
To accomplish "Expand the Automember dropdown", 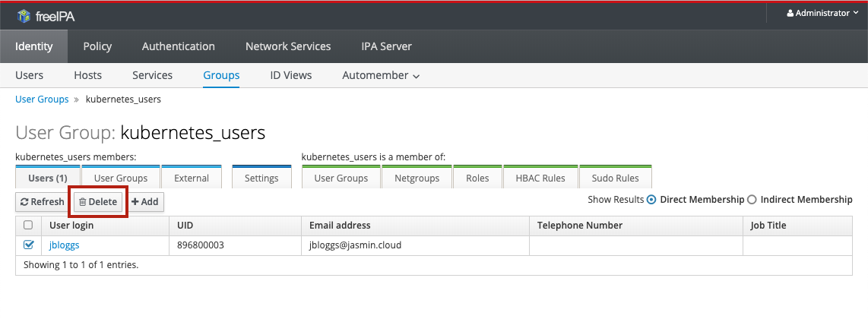I will [x=381, y=75].
